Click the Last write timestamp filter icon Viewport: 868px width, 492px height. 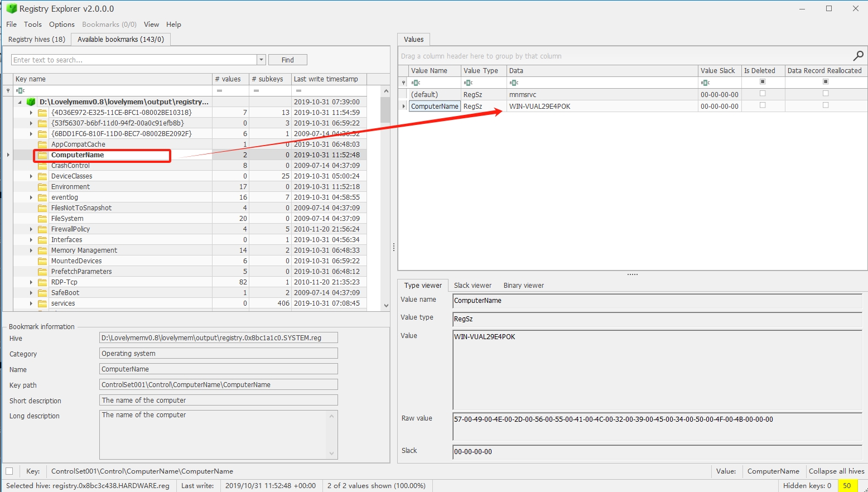pyautogui.click(x=298, y=90)
